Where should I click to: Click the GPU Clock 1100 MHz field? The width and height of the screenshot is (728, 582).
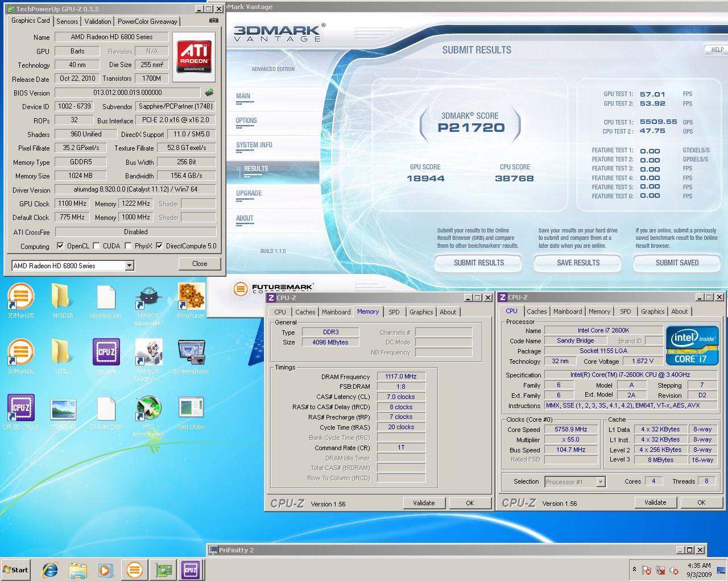pos(72,203)
